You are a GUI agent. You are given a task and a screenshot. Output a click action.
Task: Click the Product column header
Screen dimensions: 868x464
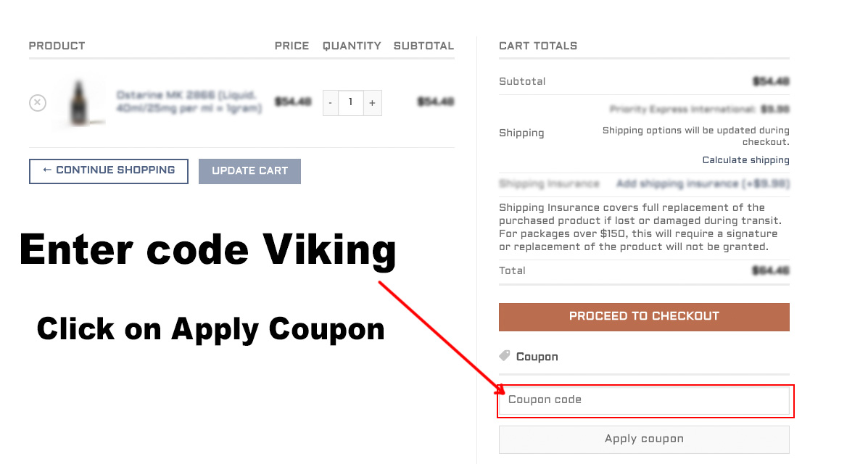point(57,46)
